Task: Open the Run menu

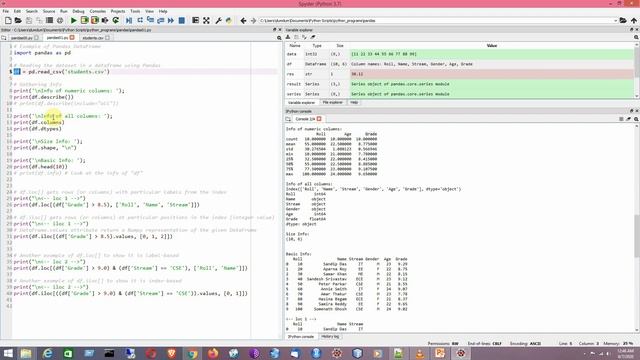Action: [x=64, y=11]
